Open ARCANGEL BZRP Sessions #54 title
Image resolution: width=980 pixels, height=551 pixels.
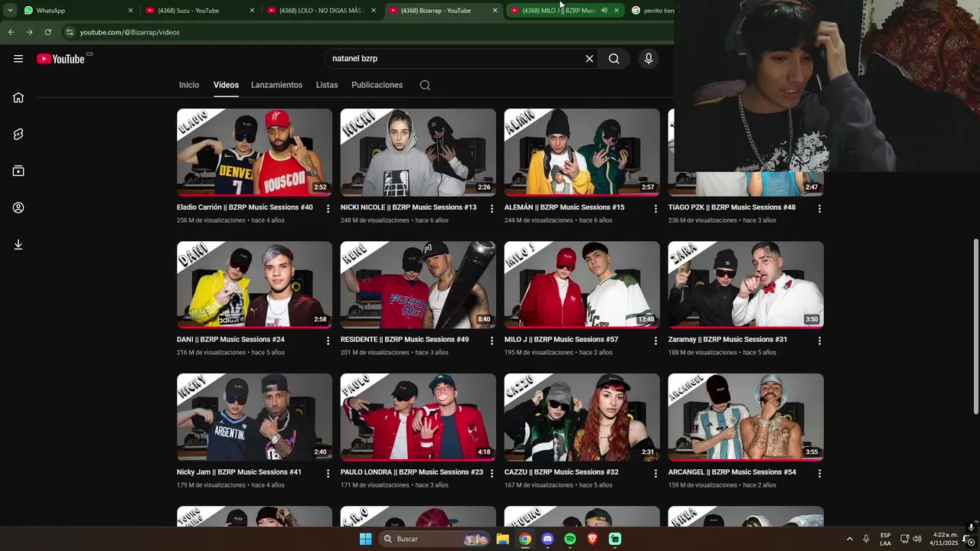(x=732, y=472)
